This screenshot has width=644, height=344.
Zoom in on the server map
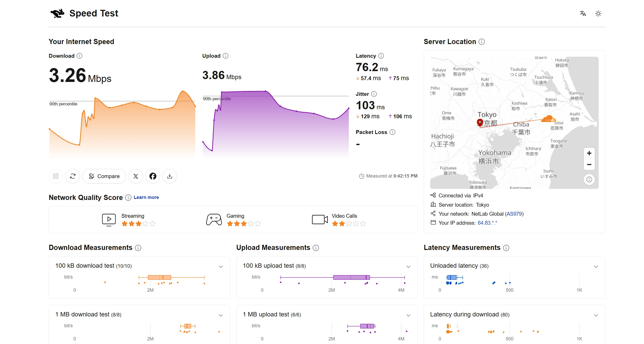point(589,153)
